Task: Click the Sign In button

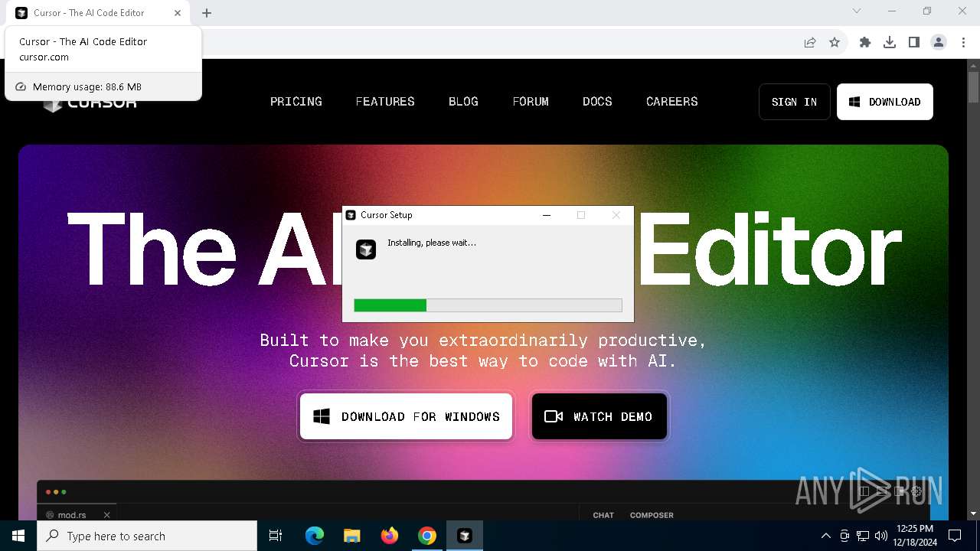Action: (794, 102)
